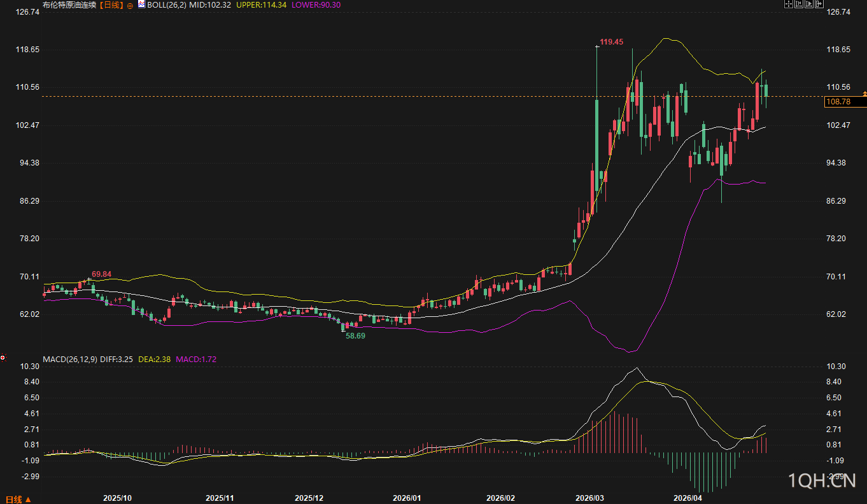Click the magenta LOWER:90.30 band label
Screen dimensions: 867x504
pyautogui.click(x=316, y=4)
